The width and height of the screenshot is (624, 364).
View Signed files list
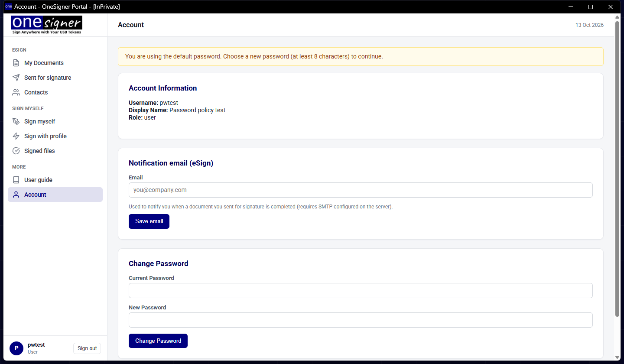pos(55,151)
